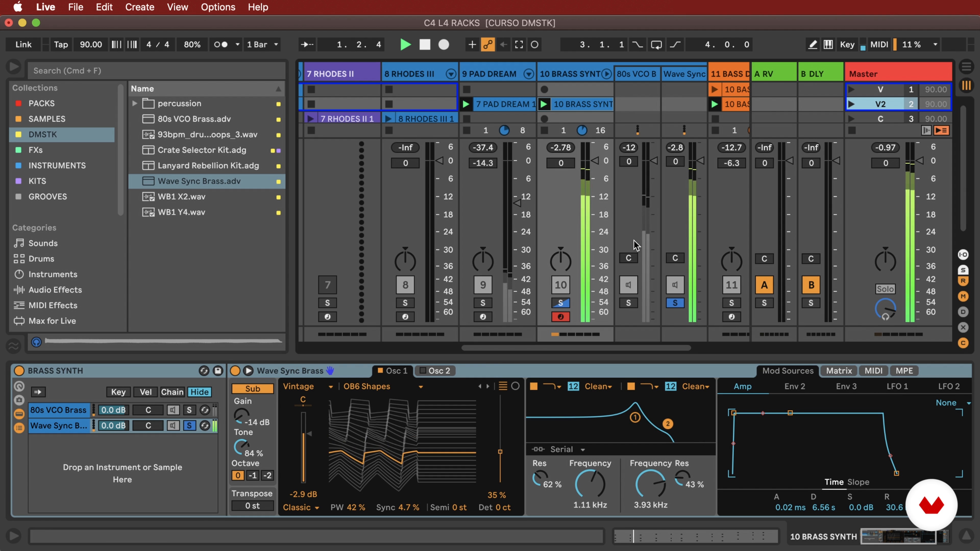
Task: Click the browser search field
Action: 157,70
